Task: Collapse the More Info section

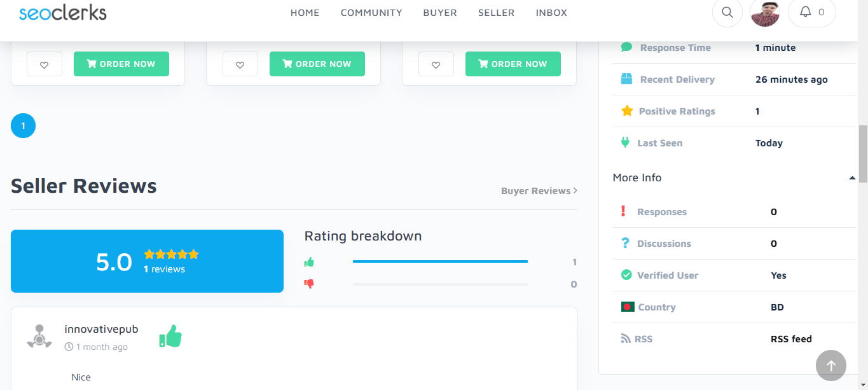Action: tap(852, 178)
